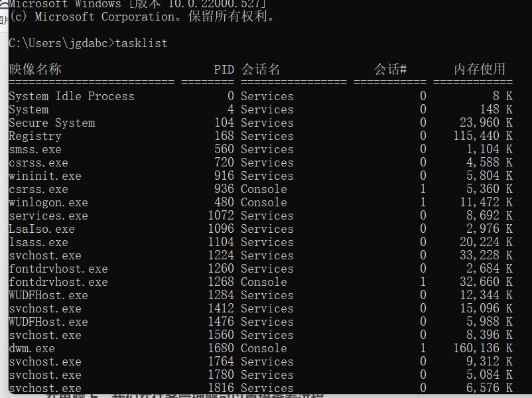The image size is (532, 398).
Task: Click PID 936 of csrss.exe
Action: (x=224, y=189)
